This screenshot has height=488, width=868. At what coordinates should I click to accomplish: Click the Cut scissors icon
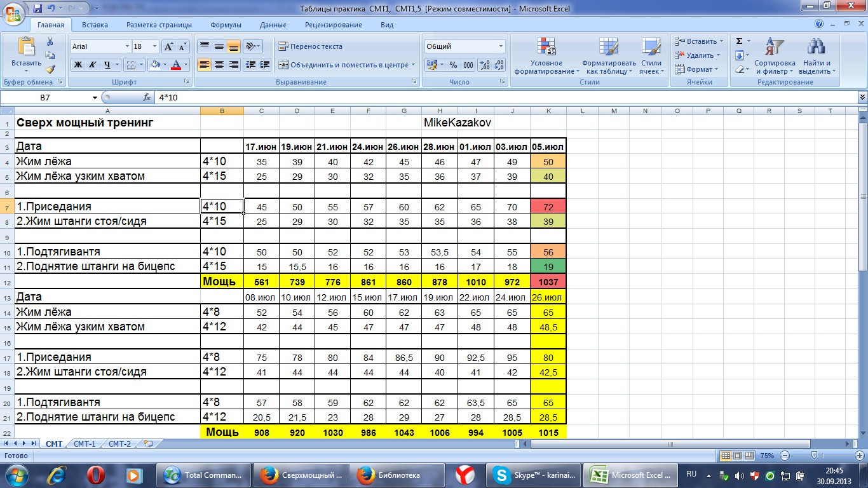pos(50,41)
